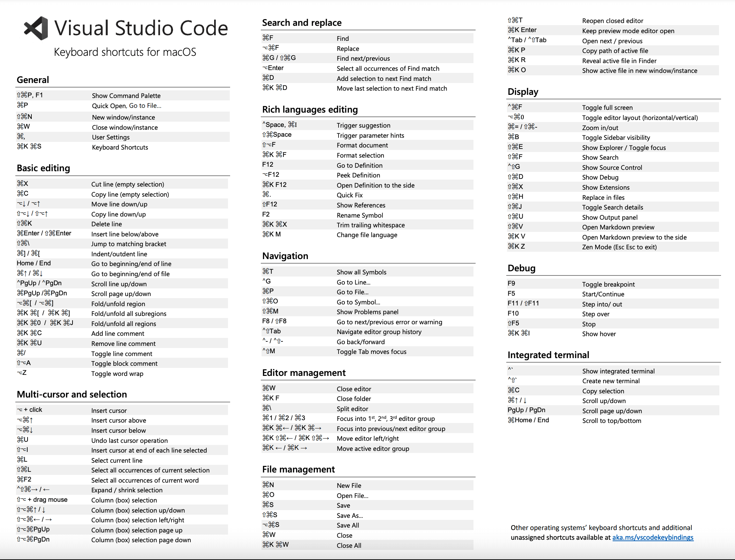Open the aka.ms/vscodekeybindings link
Screen dimensions: 735x560
[x=653, y=537]
